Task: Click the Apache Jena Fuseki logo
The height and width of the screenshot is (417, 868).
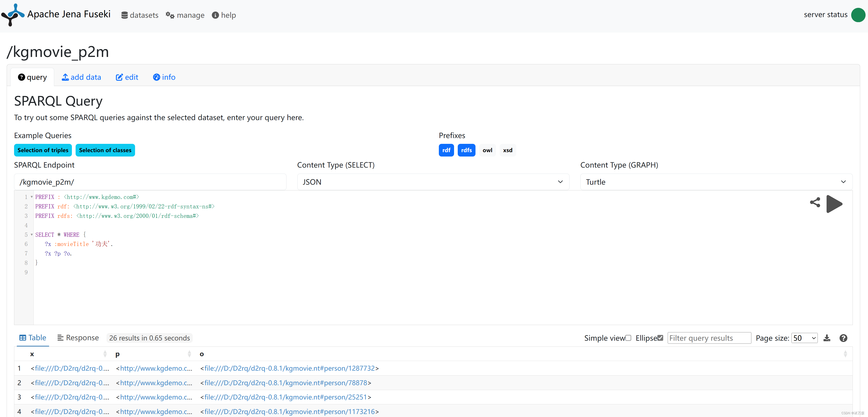Action: 13,15
